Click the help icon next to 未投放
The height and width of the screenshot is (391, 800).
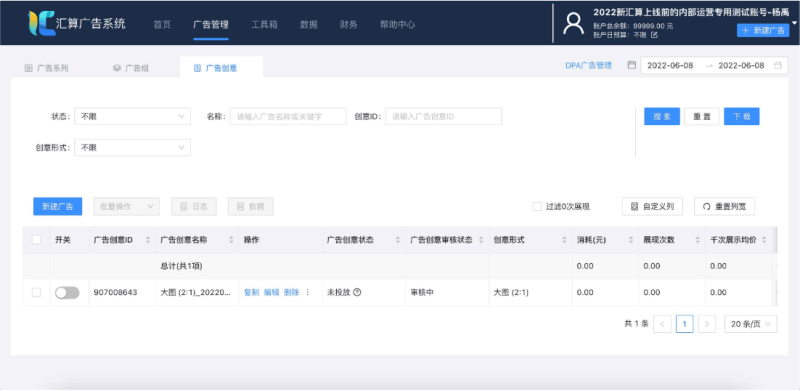tap(357, 292)
